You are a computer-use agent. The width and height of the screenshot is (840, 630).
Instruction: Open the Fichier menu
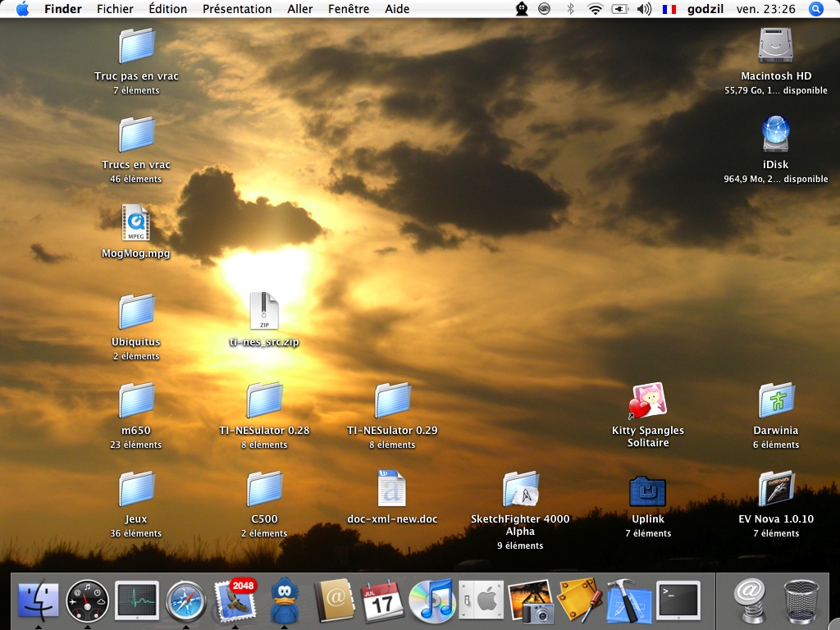[x=115, y=9]
